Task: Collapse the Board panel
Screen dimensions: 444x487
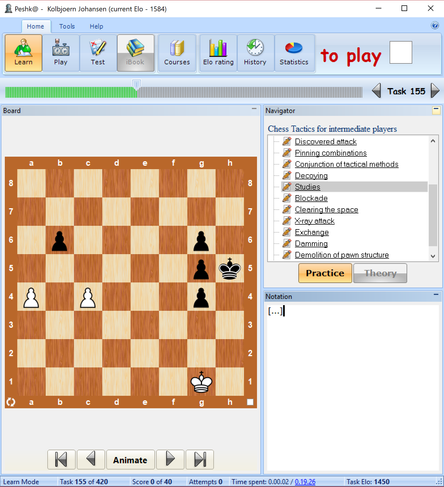Action: click(254, 109)
